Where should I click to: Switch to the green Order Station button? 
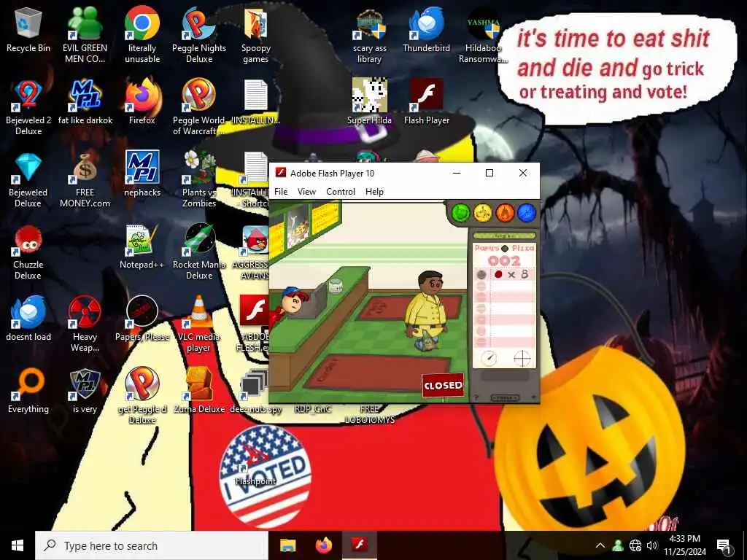point(461,213)
